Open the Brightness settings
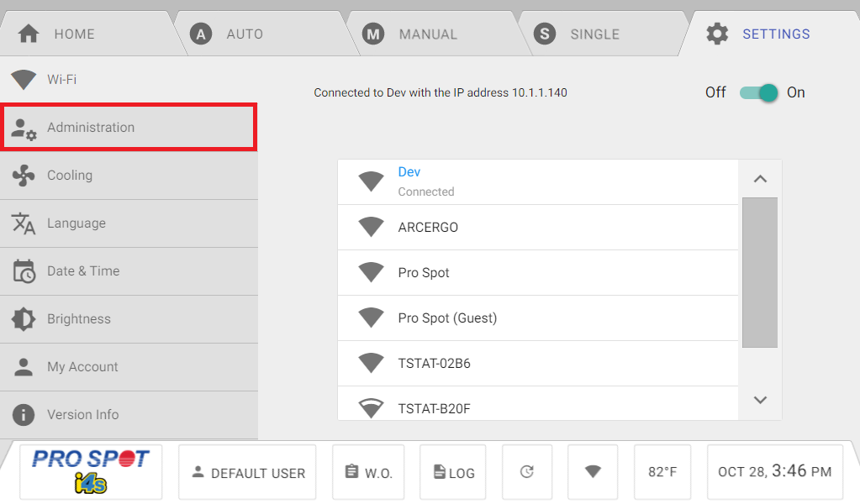This screenshot has height=504, width=860. click(129, 319)
